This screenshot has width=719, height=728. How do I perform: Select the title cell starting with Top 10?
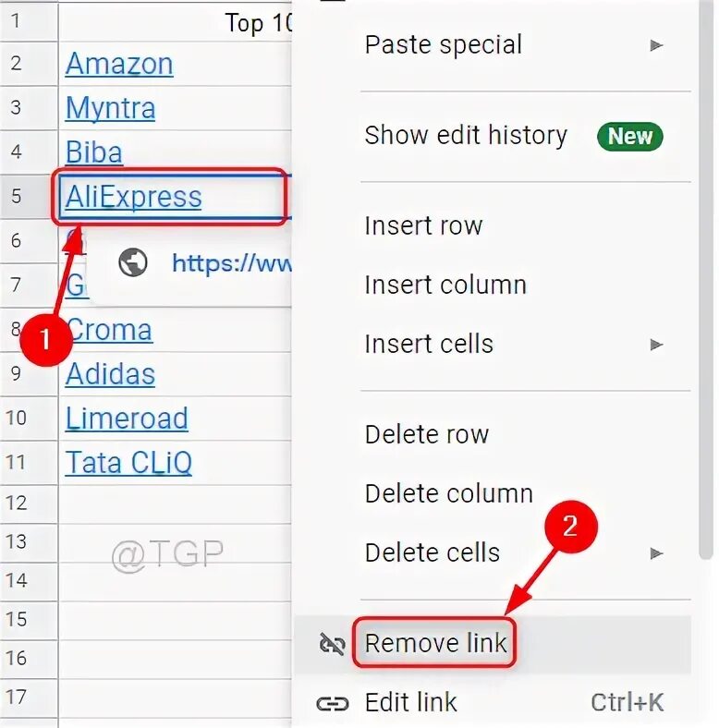click(175, 22)
